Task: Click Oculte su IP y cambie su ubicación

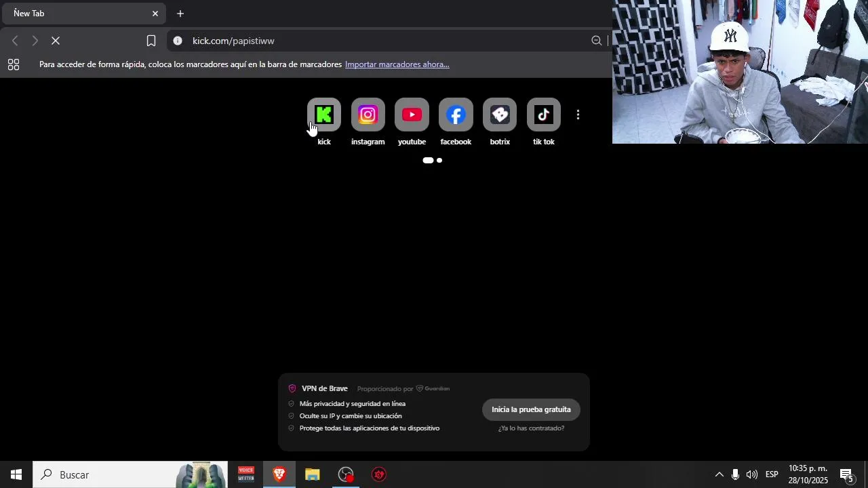Action: [351, 416]
